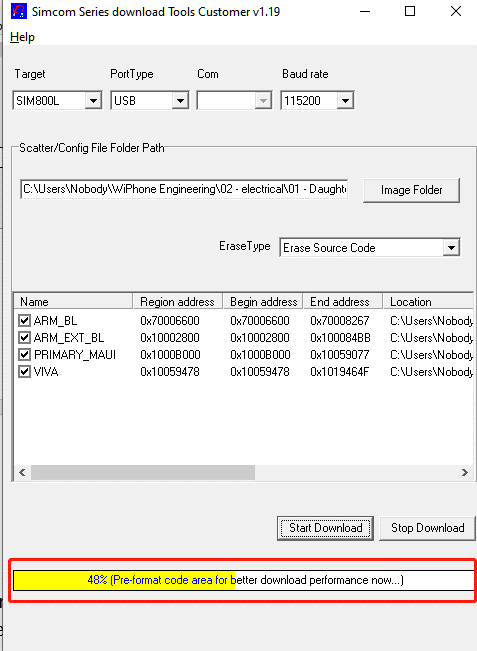The height and width of the screenshot is (651, 477).
Task: Uncheck the ARM_EXT_BL checkbox
Action: pyautogui.click(x=24, y=338)
